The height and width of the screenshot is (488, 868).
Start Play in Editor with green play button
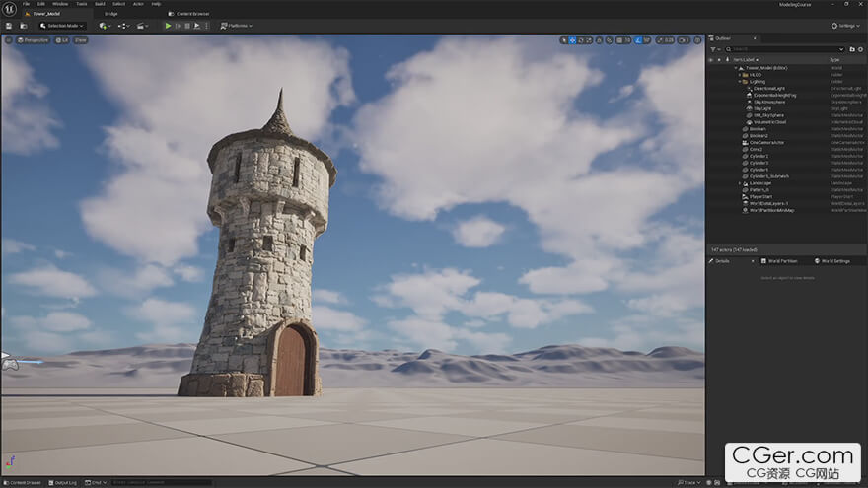(x=168, y=26)
